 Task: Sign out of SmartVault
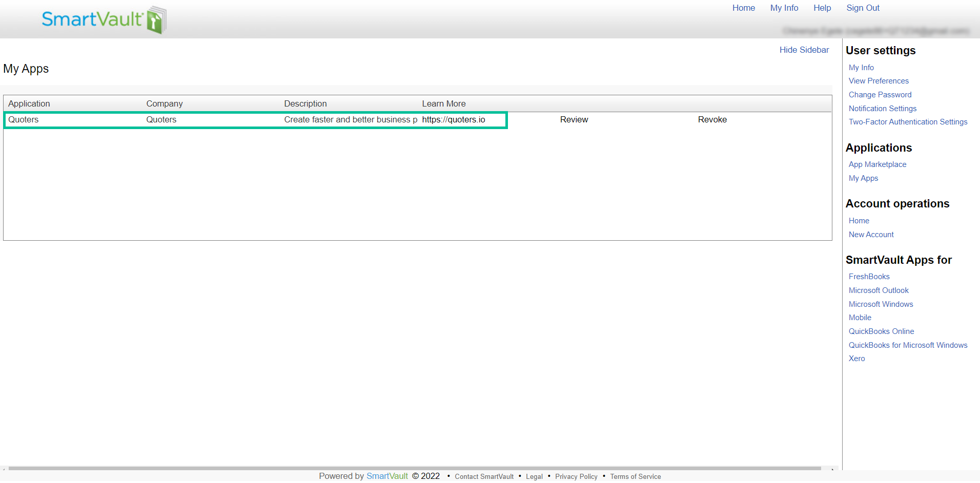(x=862, y=8)
